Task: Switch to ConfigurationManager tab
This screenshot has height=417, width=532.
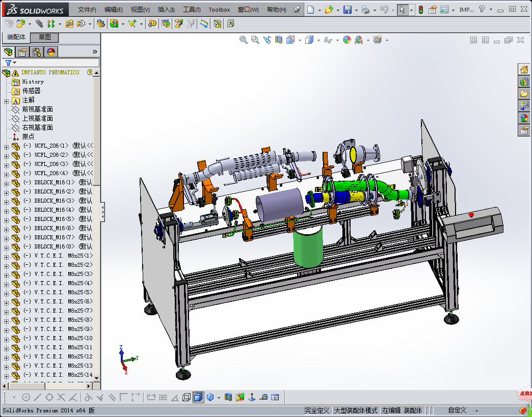Action: click(x=37, y=52)
